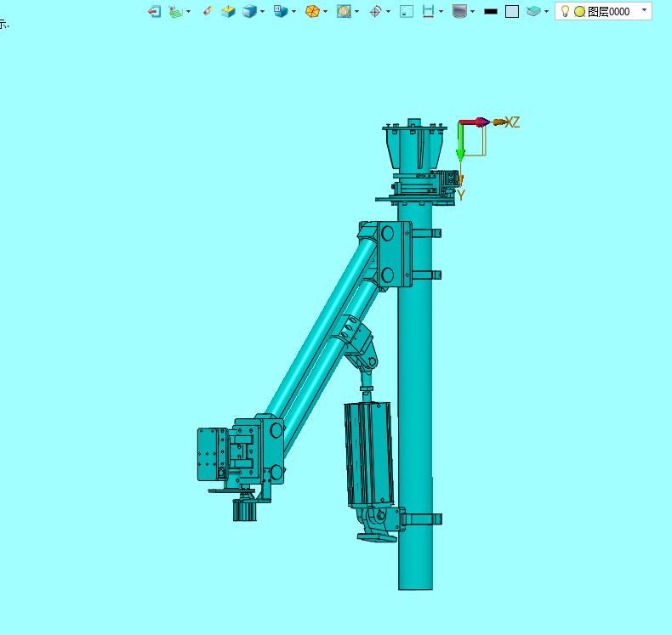This screenshot has width=672, height=635.
Task: Click the red crosshair target icon
Action: [x=375, y=12]
